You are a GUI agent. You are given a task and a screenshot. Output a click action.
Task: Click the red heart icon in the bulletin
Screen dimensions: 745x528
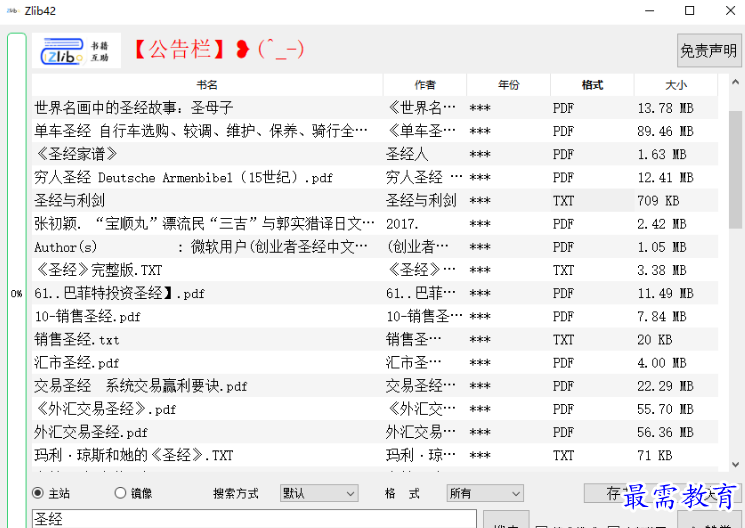tap(243, 49)
